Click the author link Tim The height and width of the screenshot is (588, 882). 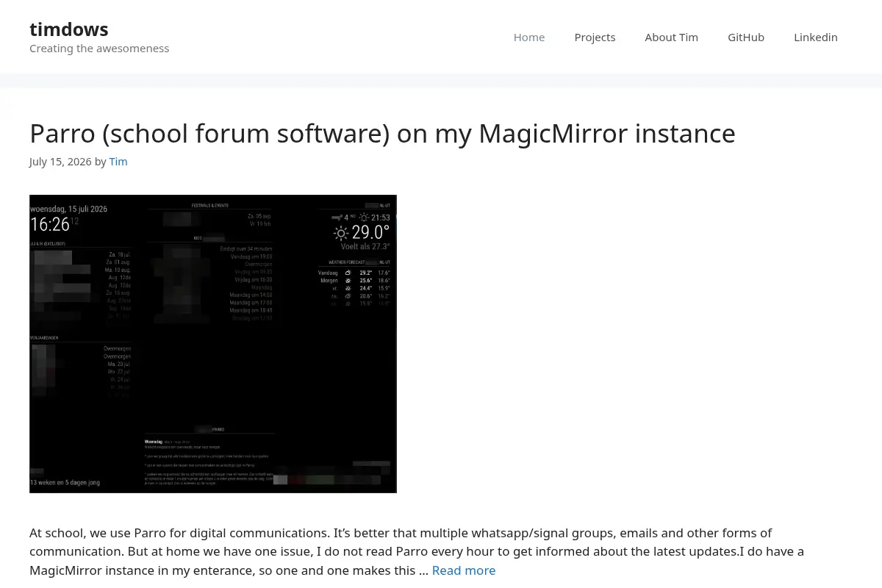coord(118,162)
